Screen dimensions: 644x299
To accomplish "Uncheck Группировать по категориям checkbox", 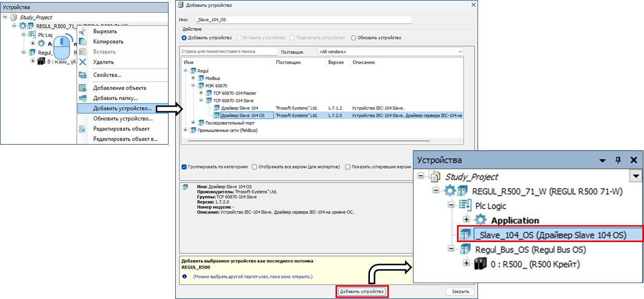I will tap(184, 167).
